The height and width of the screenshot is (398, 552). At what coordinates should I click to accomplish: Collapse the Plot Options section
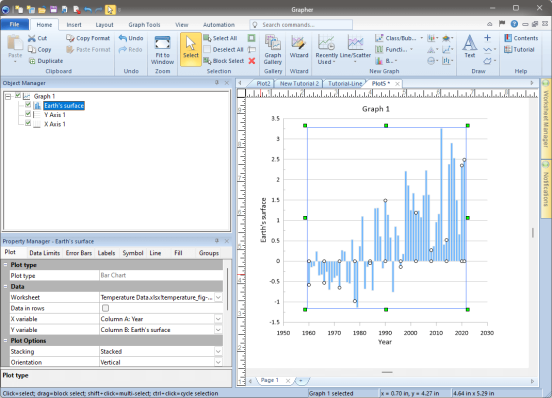(x=6, y=341)
